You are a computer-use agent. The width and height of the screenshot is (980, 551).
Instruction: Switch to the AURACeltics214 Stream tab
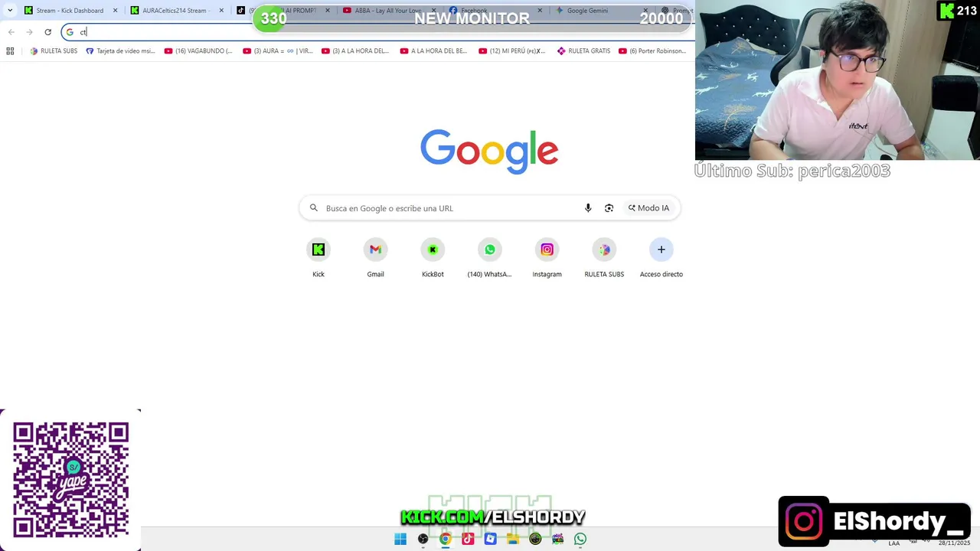[x=176, y=11]
